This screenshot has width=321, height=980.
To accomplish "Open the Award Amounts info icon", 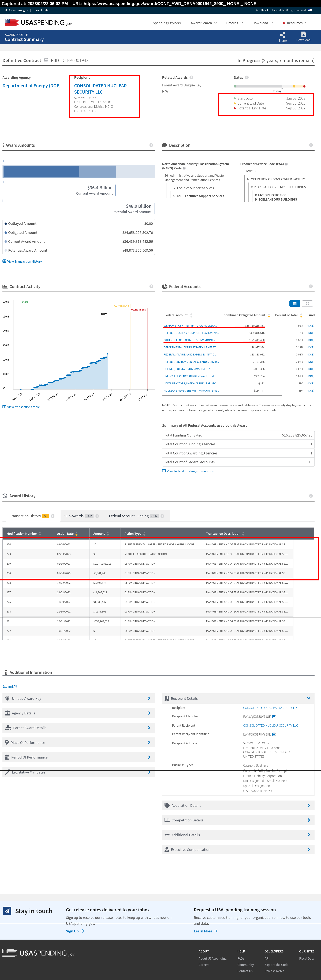I will pos(151,145).
